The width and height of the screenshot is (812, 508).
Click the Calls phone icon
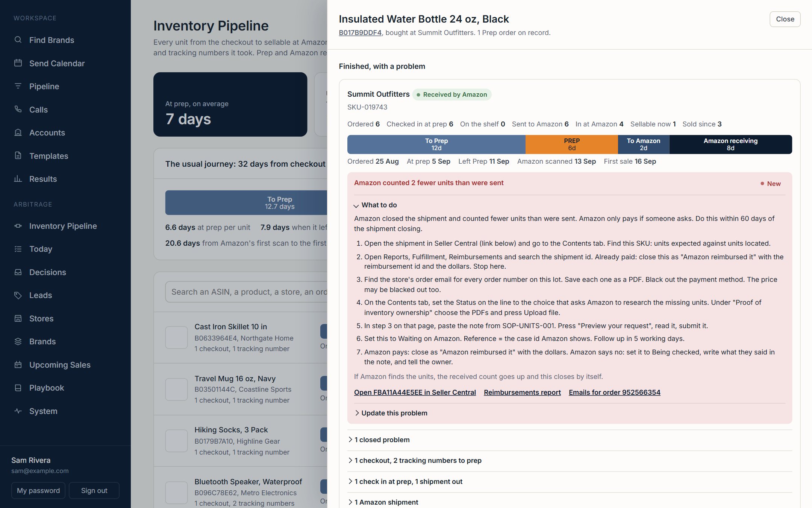coord(18,110)
